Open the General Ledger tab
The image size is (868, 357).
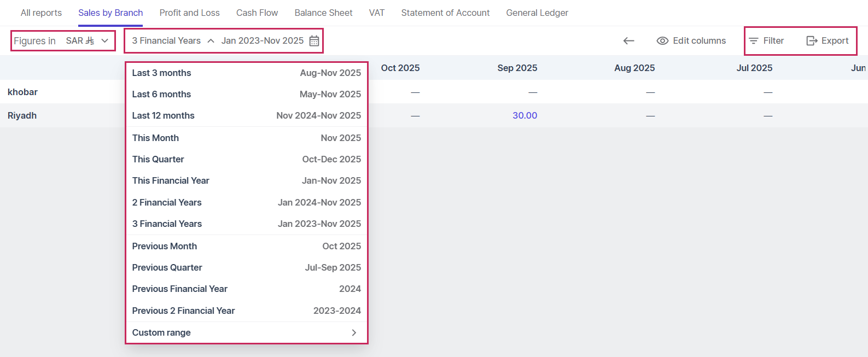pyautogui.click(x=537, y=13)
